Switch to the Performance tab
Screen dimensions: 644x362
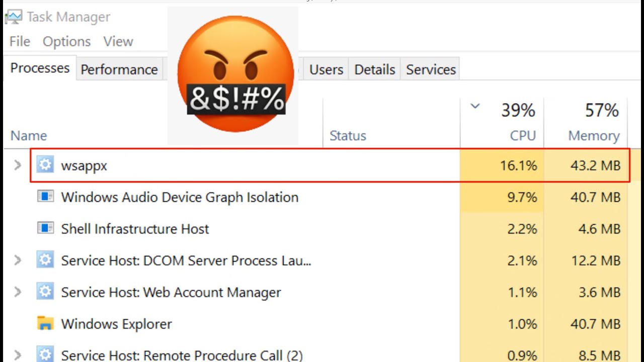(x=119, y=69)
